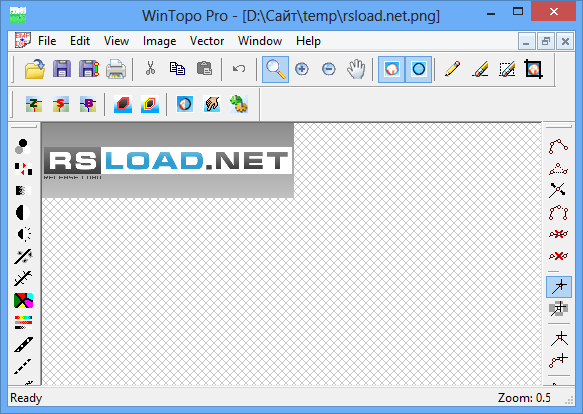Click the red-black checker negative icon

pos(23,169)
